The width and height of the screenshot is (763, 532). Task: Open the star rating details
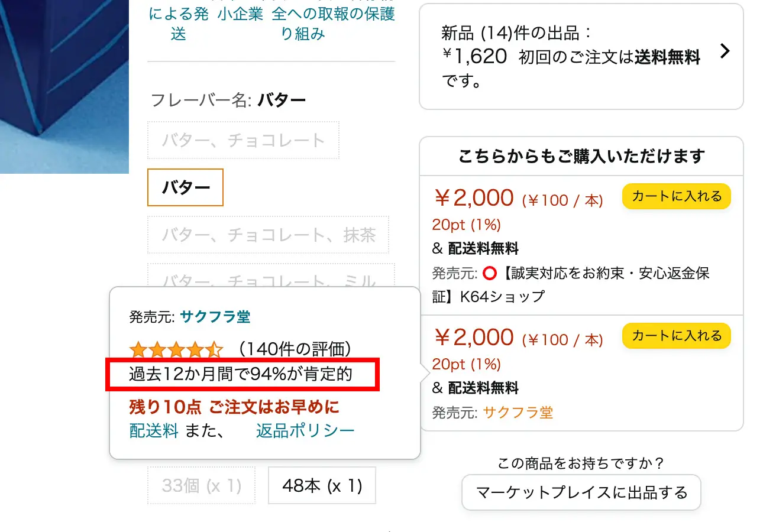point(175,349)
